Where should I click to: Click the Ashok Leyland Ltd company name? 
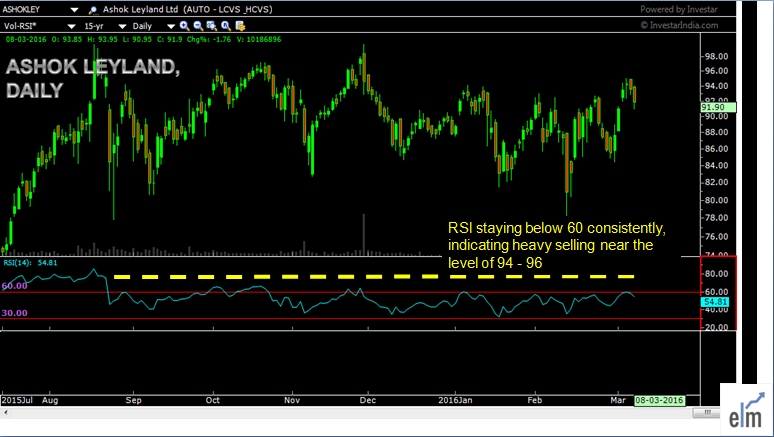(140, 9)
